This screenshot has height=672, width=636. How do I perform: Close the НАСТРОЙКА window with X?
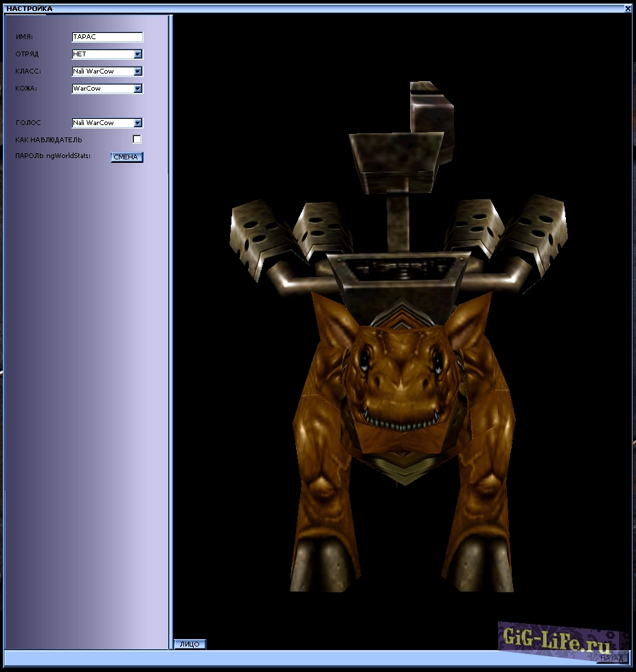pyautogui.click(x=628, y=9)
